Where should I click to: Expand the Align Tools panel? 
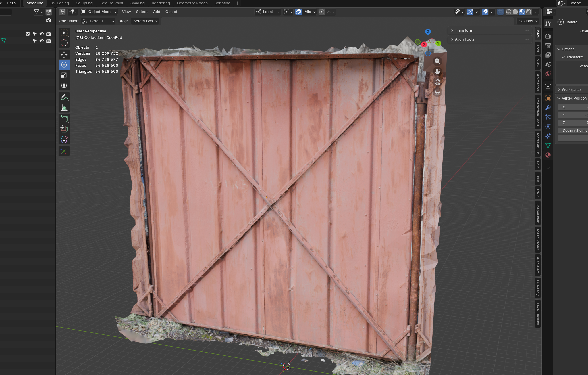pyautogui.click(x=464, y=39)
